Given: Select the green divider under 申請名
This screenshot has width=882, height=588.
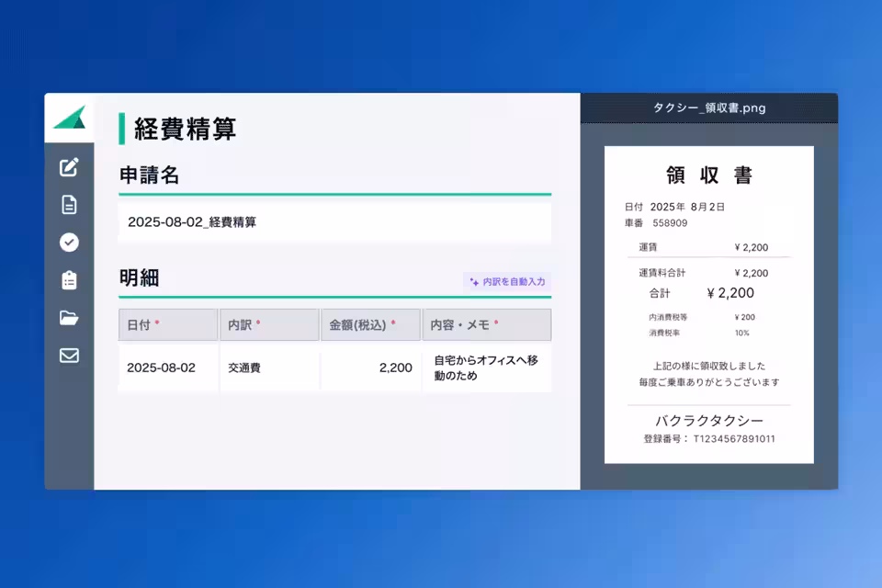Looking at the screenshot, I should click(x=334, y=194).
